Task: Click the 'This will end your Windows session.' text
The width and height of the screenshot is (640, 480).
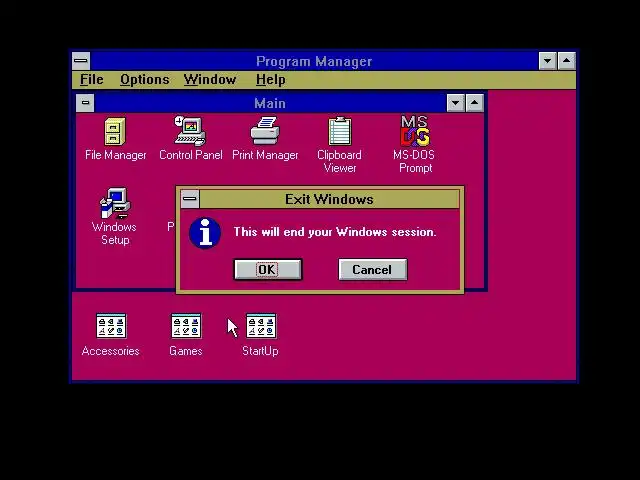Action: click(335, 232)
